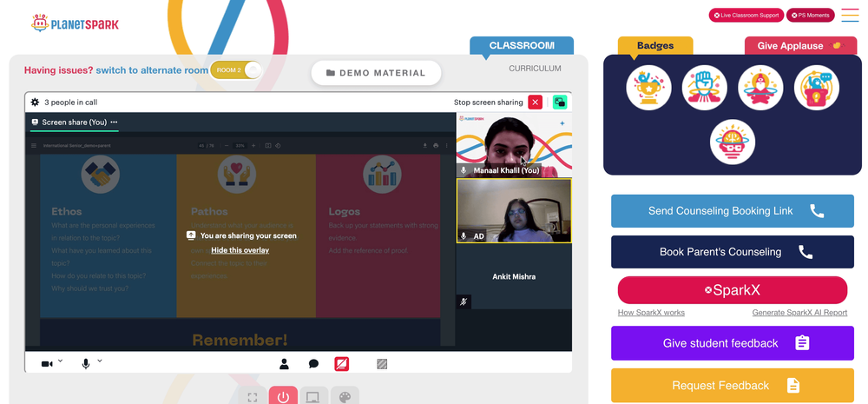This screenshot has height=404, width=868.
Task: Click the red stop screen sharing X
Action: (535, 102)
